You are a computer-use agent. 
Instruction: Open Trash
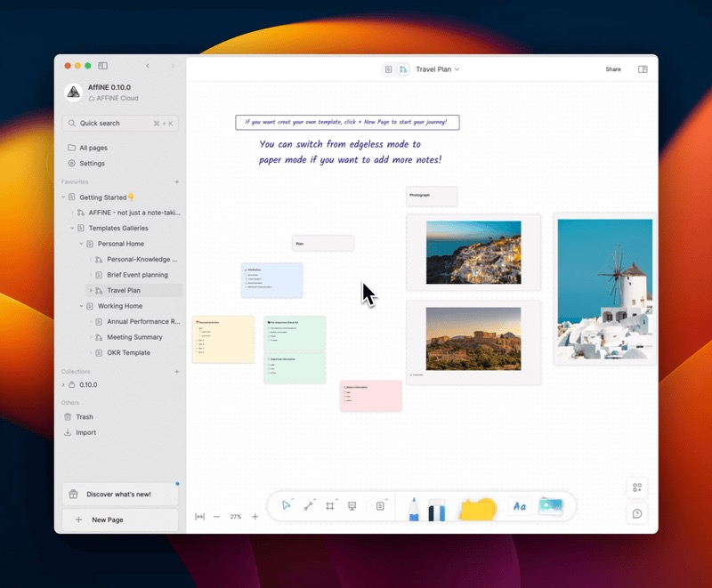[x=84, y=417]
